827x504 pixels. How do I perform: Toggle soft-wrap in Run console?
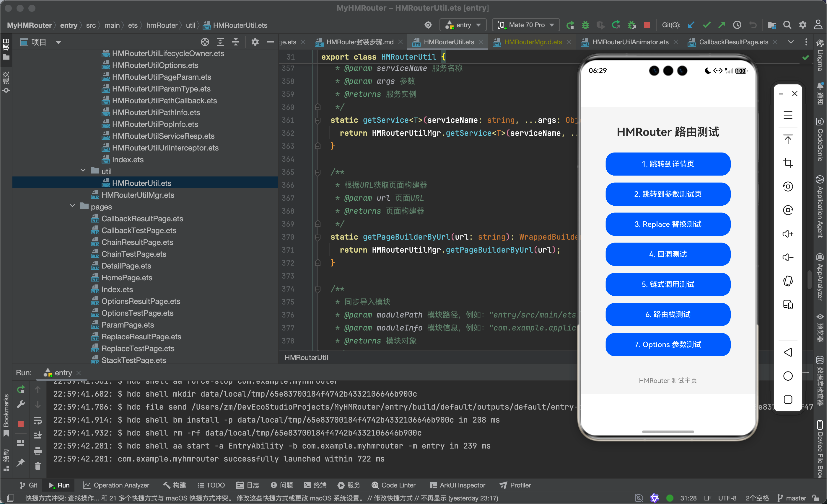click(x=38, y=420)
